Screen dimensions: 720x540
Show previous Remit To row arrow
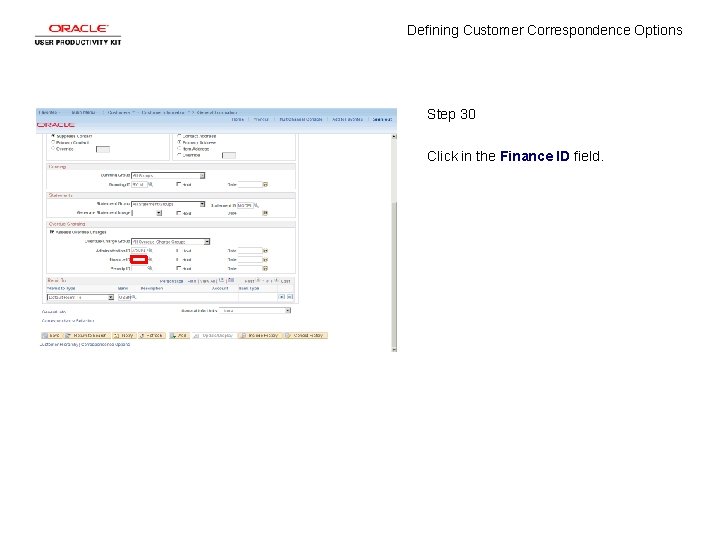click(259, 281)
